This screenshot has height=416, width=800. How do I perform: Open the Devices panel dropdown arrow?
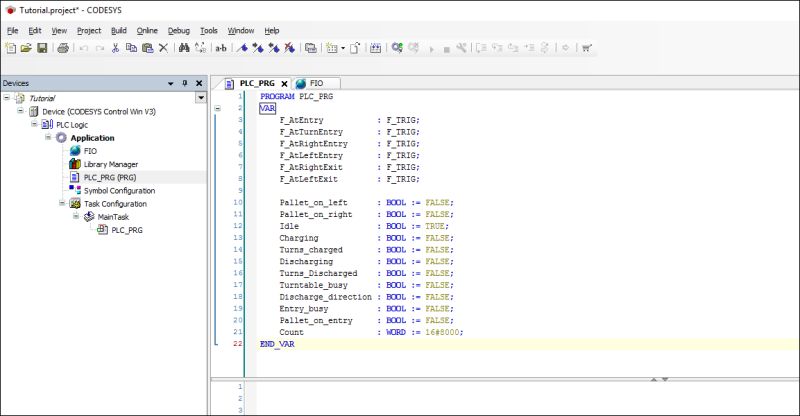coord(170,83)
